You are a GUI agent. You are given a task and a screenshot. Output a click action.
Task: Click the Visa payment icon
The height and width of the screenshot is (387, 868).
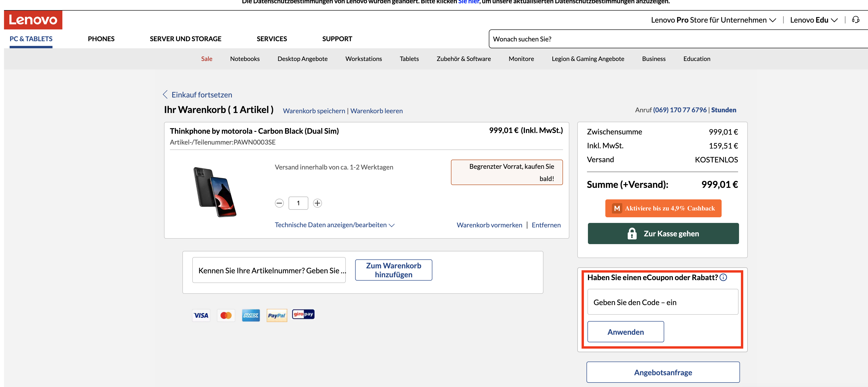[200, 314]
